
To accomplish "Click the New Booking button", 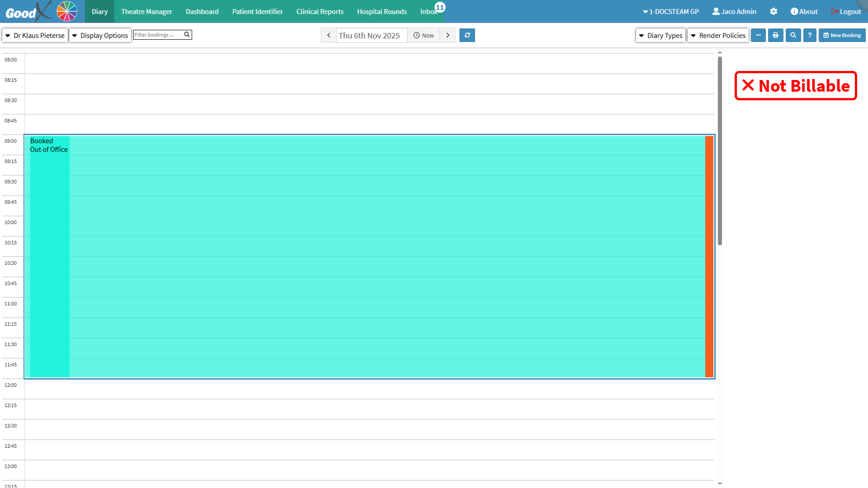I will [842, 35].
